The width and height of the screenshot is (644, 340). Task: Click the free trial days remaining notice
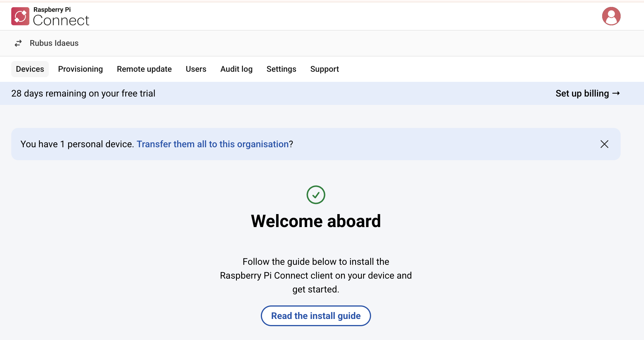83,93
